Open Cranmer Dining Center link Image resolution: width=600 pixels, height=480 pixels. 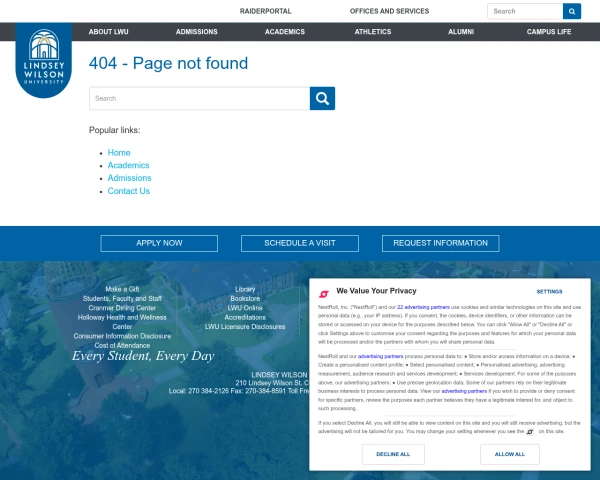(x=122, y=308)
